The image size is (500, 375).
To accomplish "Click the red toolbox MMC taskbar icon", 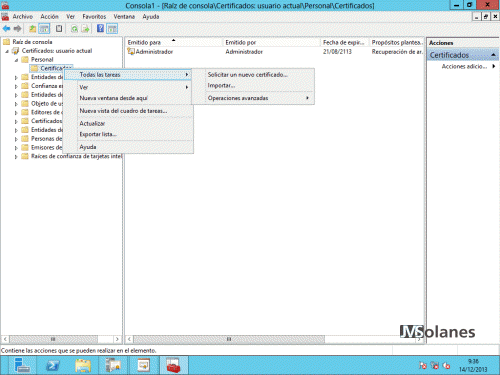I will click(174, 365).
